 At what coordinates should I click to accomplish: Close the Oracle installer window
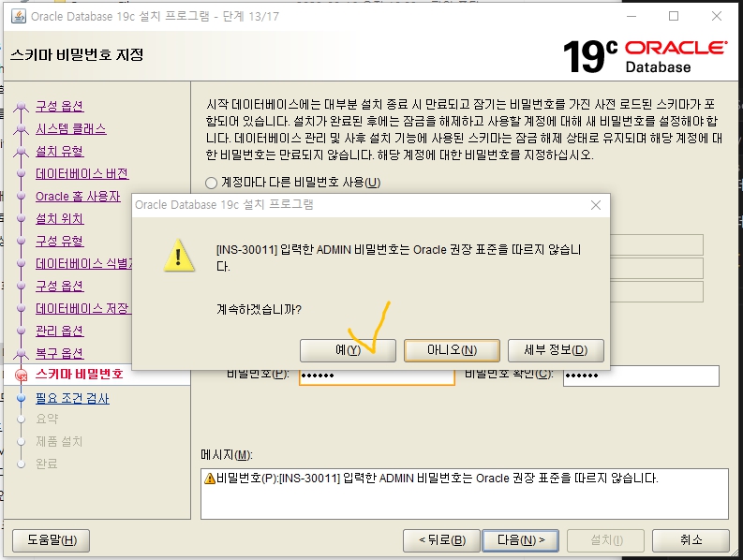(717, 16)
